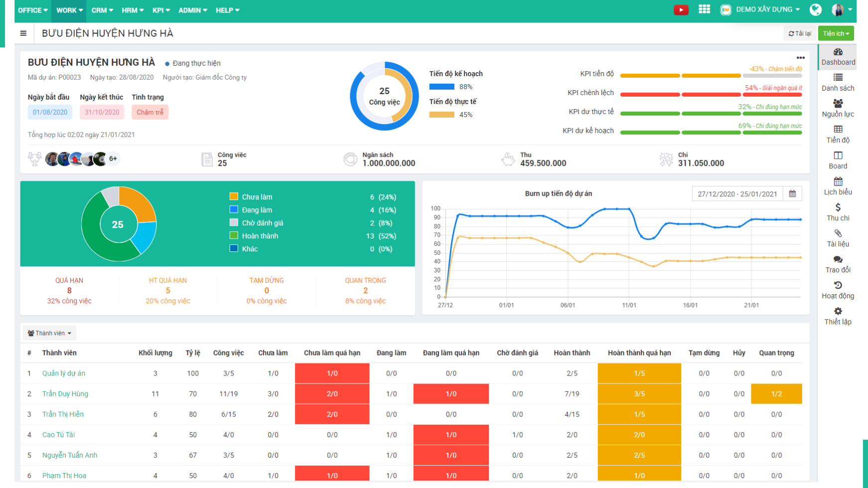Click the Khối lượng column header
This screenshot has width=868, height=488.
click(x=155, y=353)
